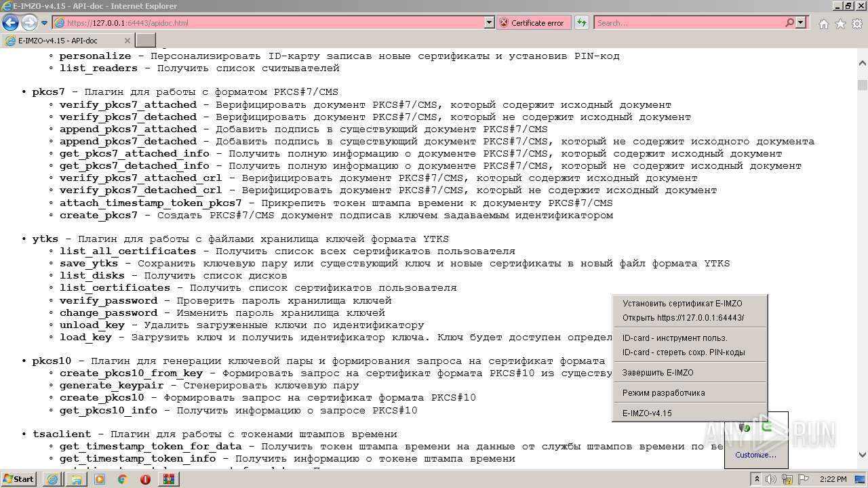This screenshot has width=868, height=488.
Task: Click the Action Center flag icon
Action: 803,479
